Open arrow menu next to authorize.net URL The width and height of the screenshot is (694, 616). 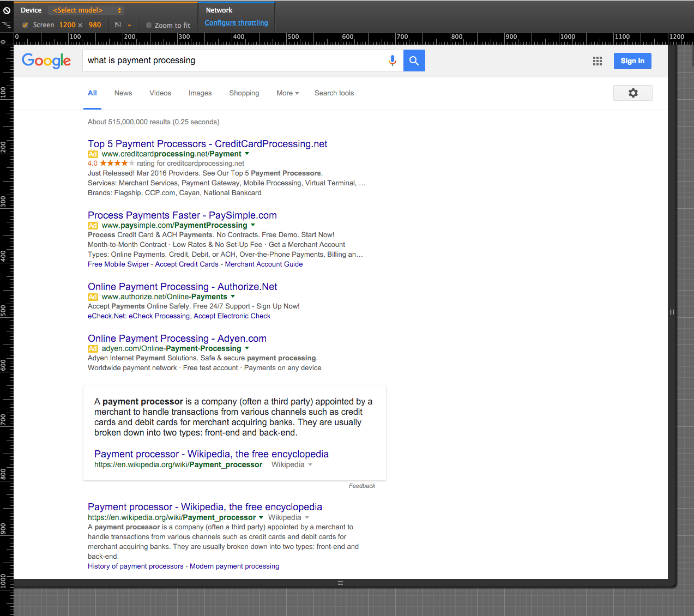(233, 297)
